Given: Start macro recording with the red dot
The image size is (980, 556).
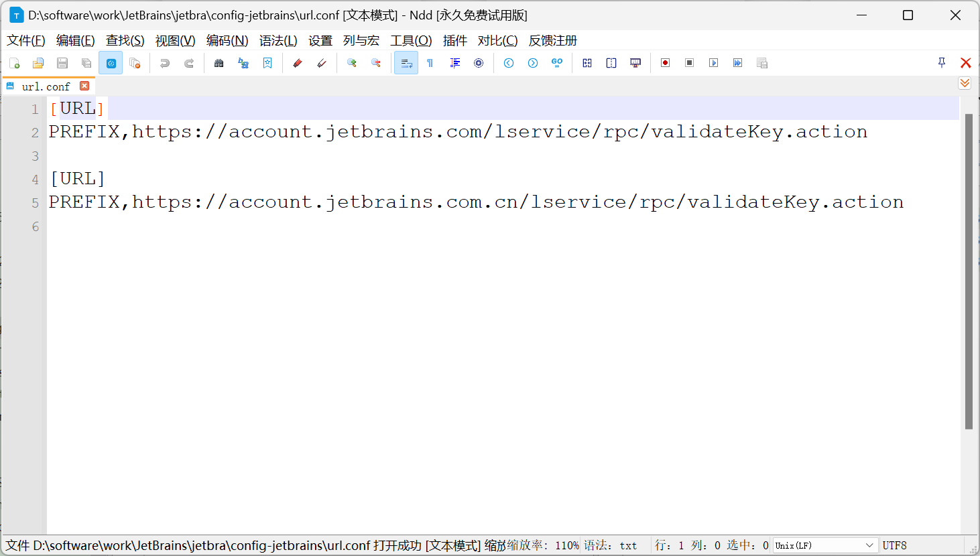Looking at the screenshot, I should 666,63.
